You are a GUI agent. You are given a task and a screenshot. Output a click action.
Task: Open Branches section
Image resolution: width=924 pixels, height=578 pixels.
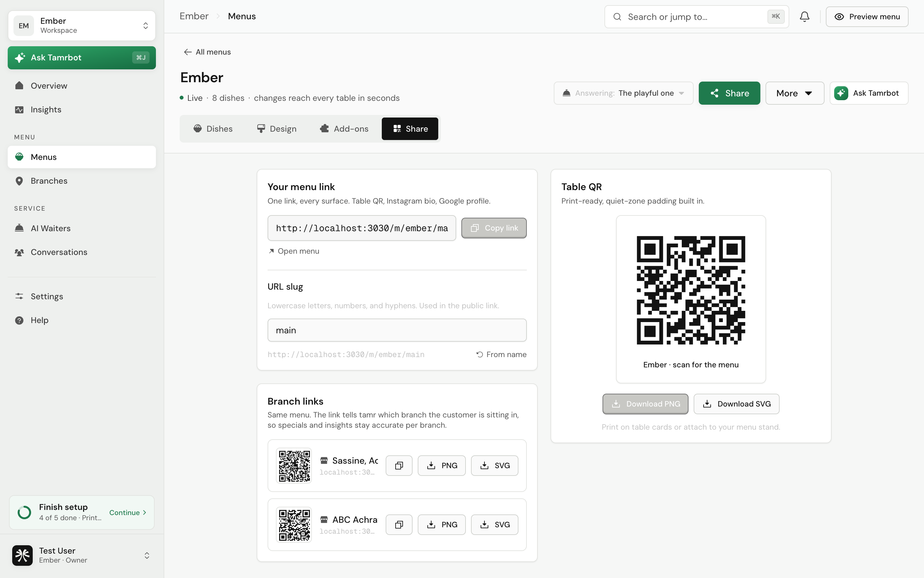(x=82, y=181)
